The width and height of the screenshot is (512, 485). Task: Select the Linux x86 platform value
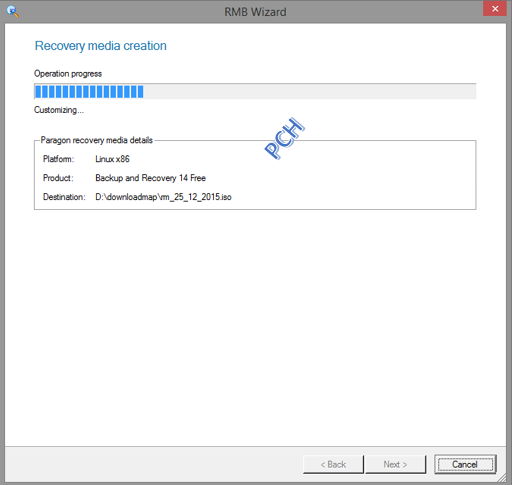112,159
